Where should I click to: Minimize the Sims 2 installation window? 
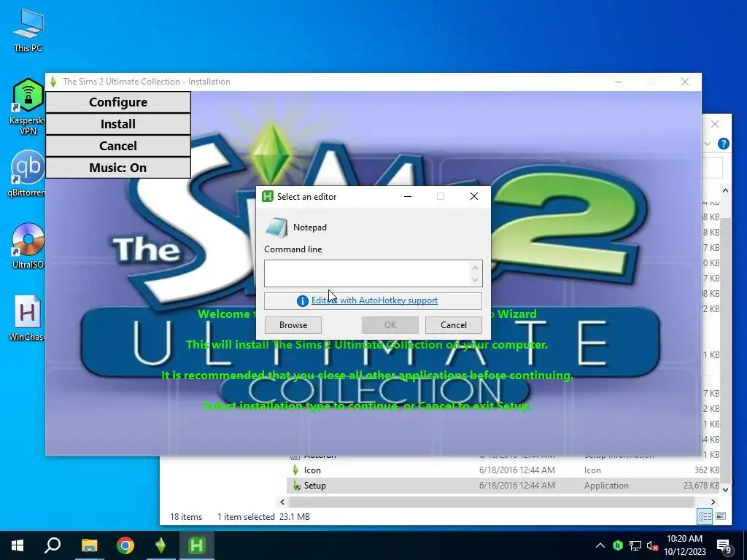pyautogui.click(x=619, y=82)
